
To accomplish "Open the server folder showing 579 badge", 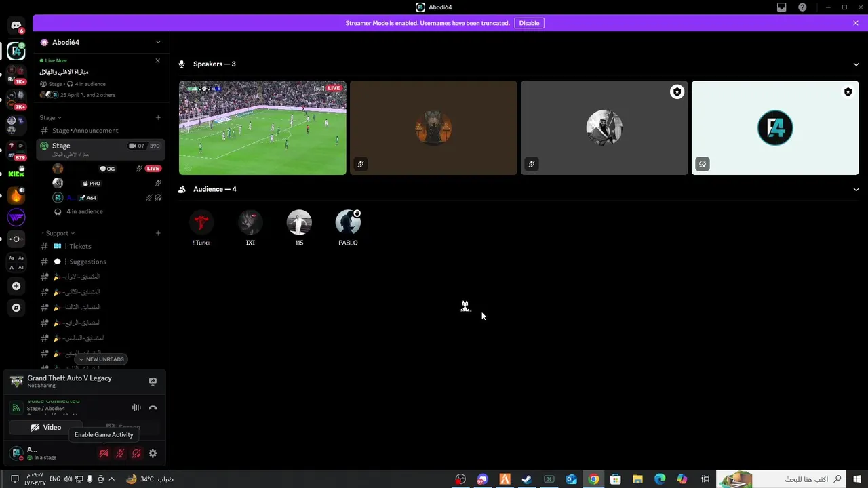I will point(16,150).
